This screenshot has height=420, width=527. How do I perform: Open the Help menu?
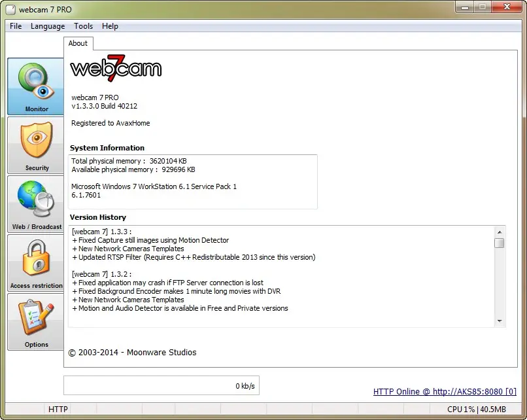[x=110, y=26]
